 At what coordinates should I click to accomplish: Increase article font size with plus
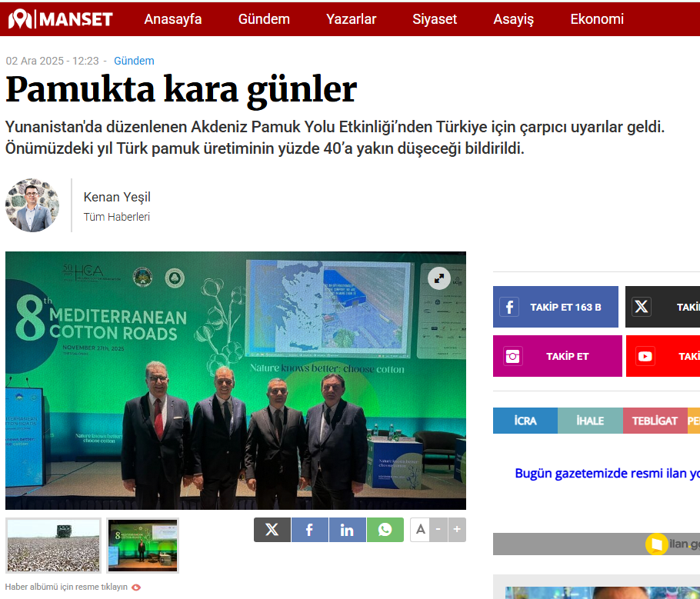point(457,529)
